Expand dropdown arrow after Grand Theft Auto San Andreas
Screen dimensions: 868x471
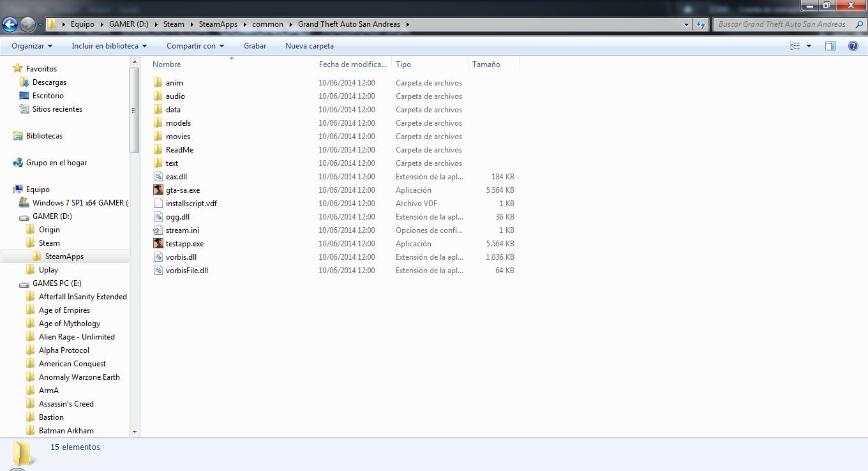coord(407,24)
